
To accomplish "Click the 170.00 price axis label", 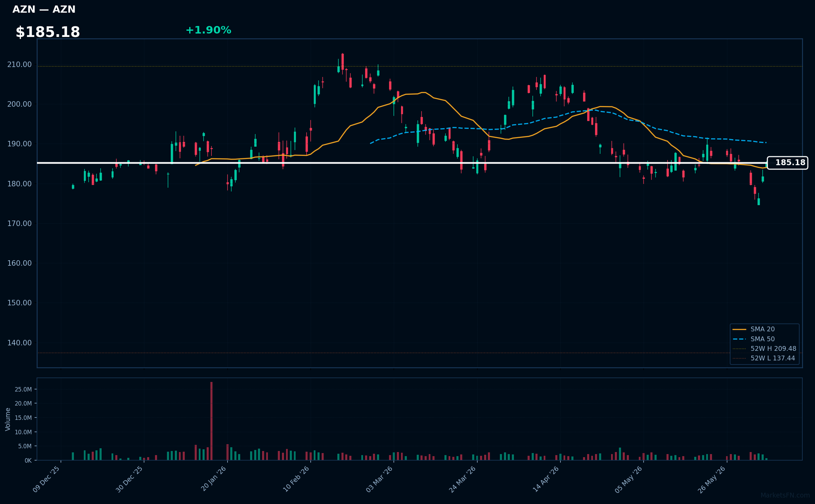I will (x=20, y=224).
